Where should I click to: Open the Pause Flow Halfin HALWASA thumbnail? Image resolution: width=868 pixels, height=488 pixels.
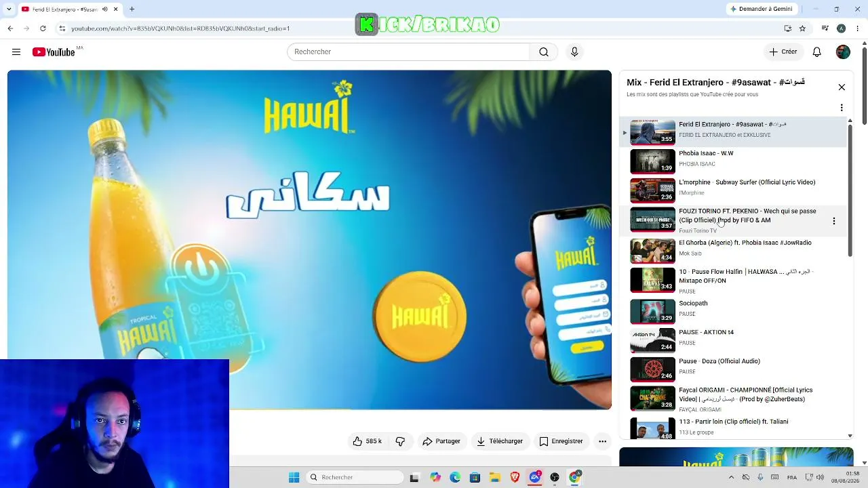click(653, 280)
